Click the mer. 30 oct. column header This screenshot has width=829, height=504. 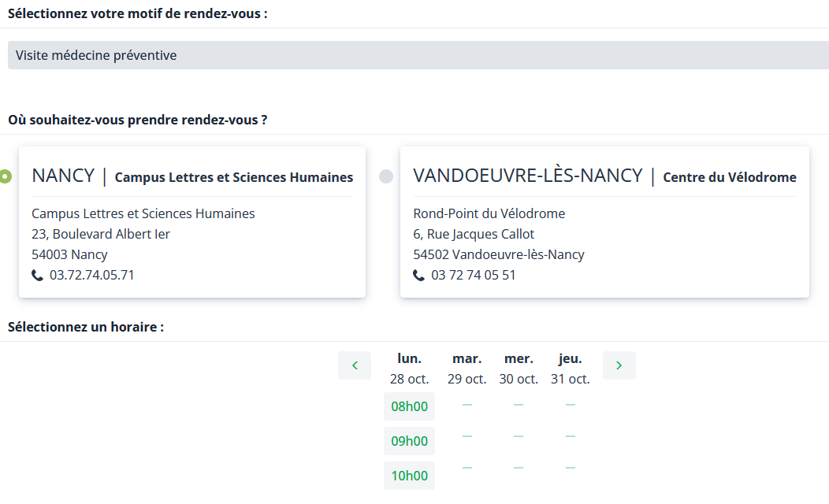(519, 369)
